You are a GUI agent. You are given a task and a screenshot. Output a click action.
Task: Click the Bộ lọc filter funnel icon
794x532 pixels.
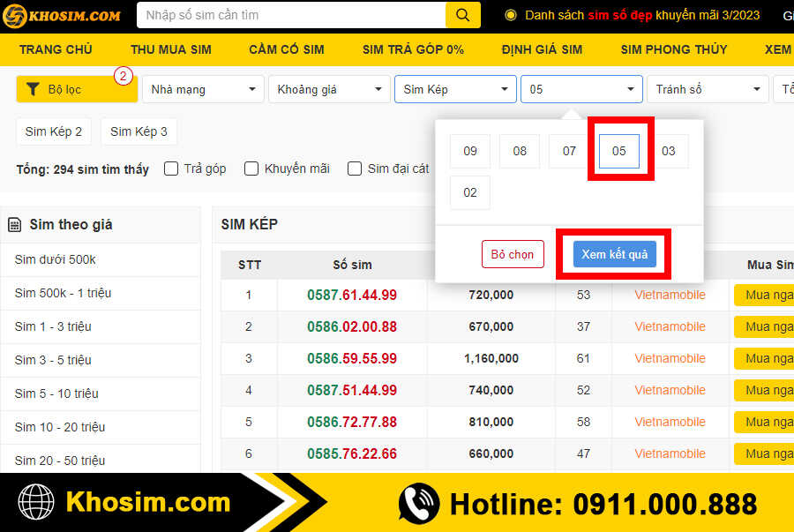click(33, 89)
